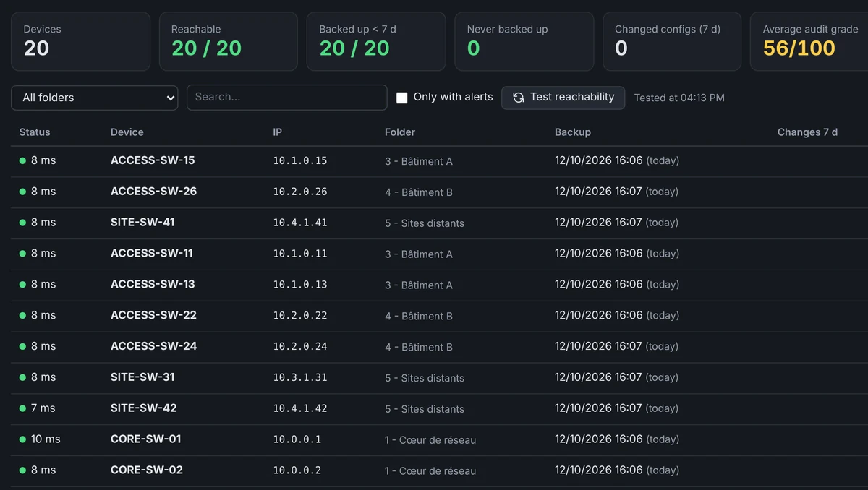Select IP address 10.4.1.42
This screenshot has height=490, width=868.
pyautogui.click(x=300, y=408)
